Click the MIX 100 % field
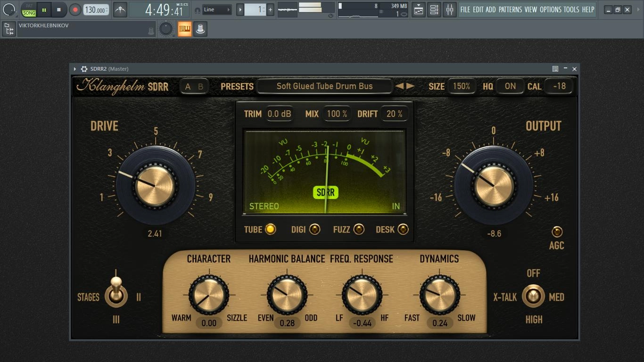 (337, 114)
